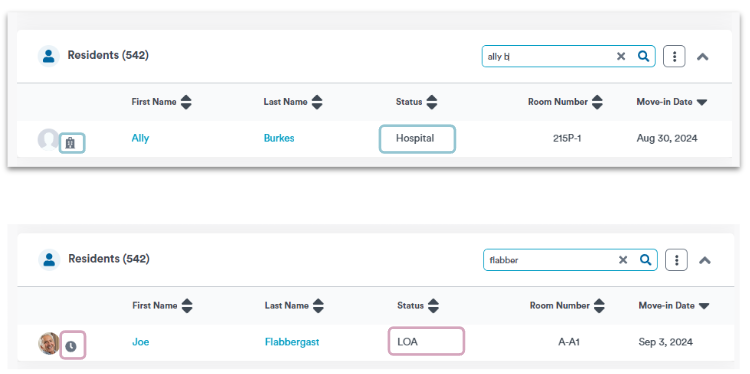
Task: Sort by Status in the bottom table
Action: 418,306
